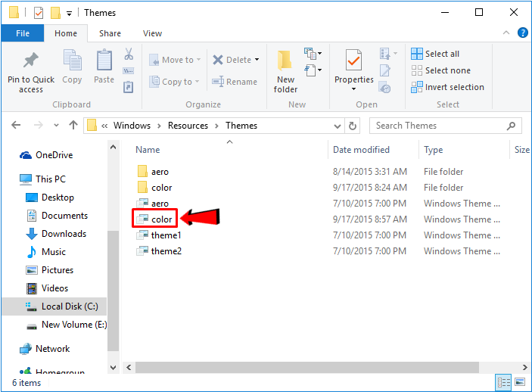
Task: Click Select none
Action: coord(440,70)
